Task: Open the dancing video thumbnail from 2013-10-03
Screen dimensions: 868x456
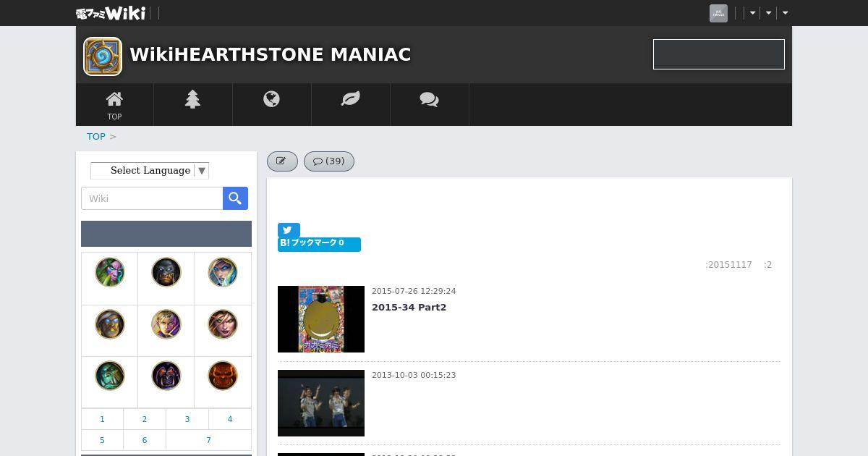Action: [x=321, y=403]
